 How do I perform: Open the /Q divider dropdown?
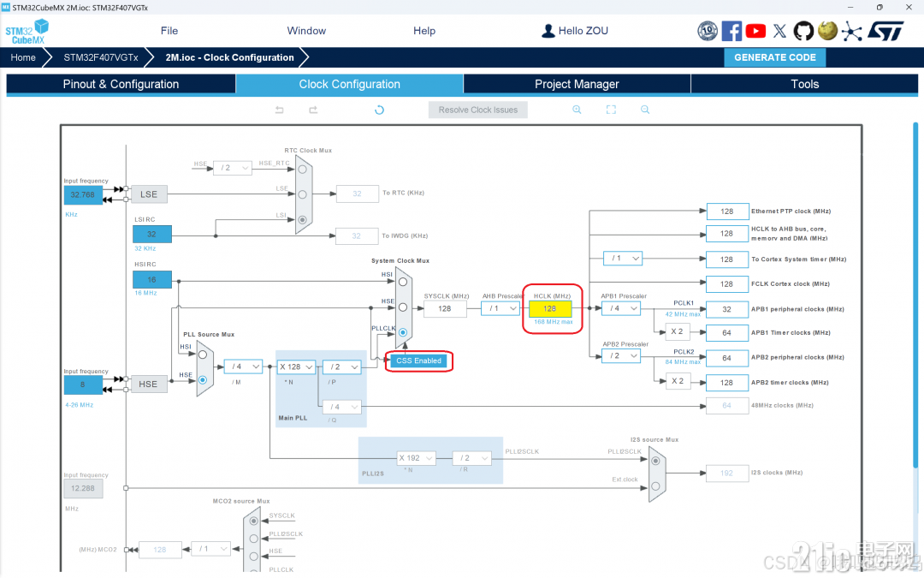tap(341, 407)
